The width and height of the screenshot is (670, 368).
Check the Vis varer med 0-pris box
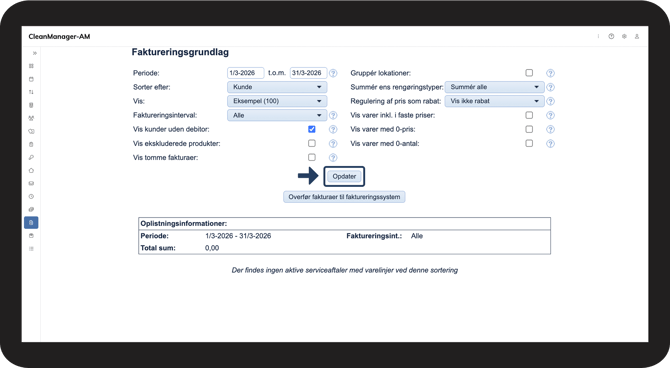[x=529, y=129]
